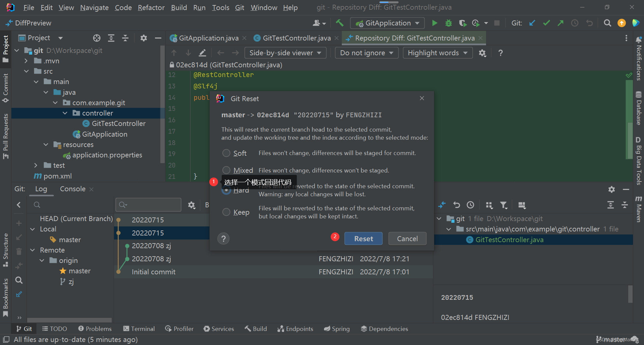The width and height of the screenshot is (644, 345).
Task: Click the Select Opened File target icon
Action: click(x=97, y=38)
